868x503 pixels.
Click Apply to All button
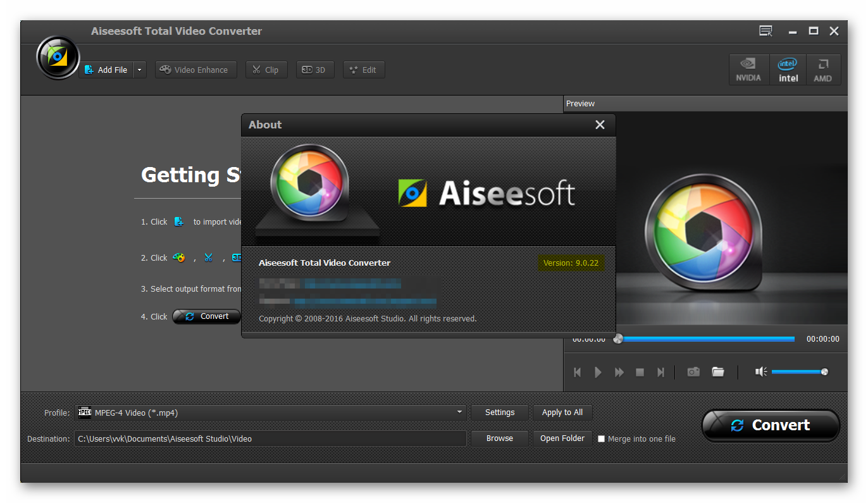pyautogui.click(x=562, y=413)
